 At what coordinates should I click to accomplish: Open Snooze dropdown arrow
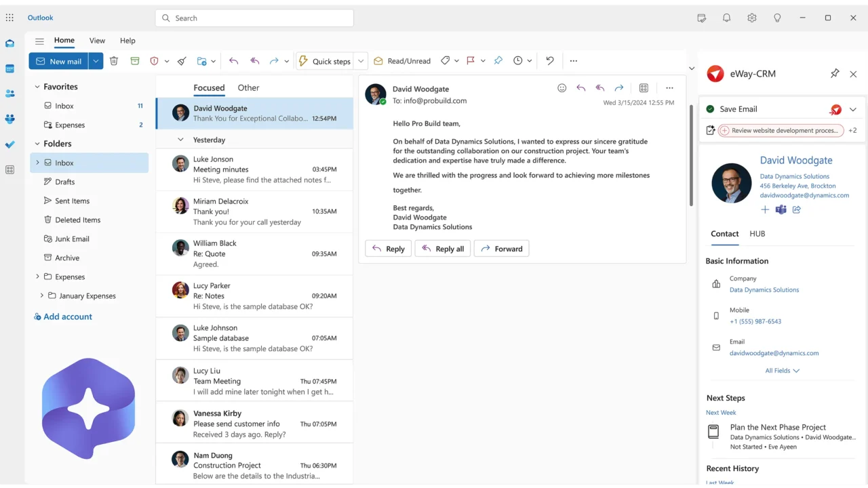click(x=530, y=61)
